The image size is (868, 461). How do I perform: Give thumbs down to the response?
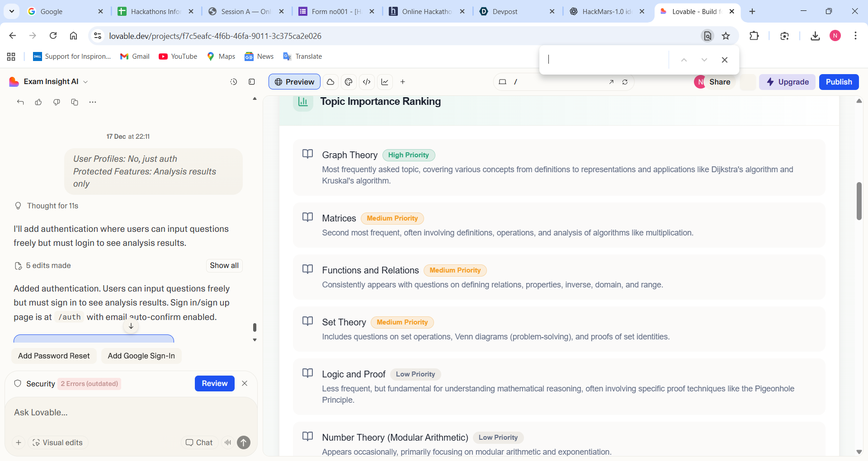(x=57, y=102)
